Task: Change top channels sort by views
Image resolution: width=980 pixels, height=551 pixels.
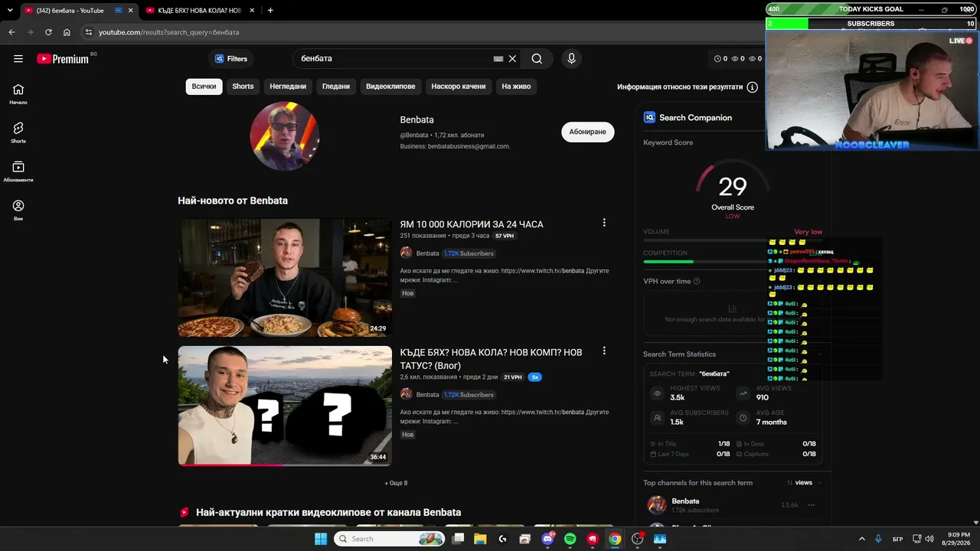Action: pyautogui.click(x=799, y=483)
